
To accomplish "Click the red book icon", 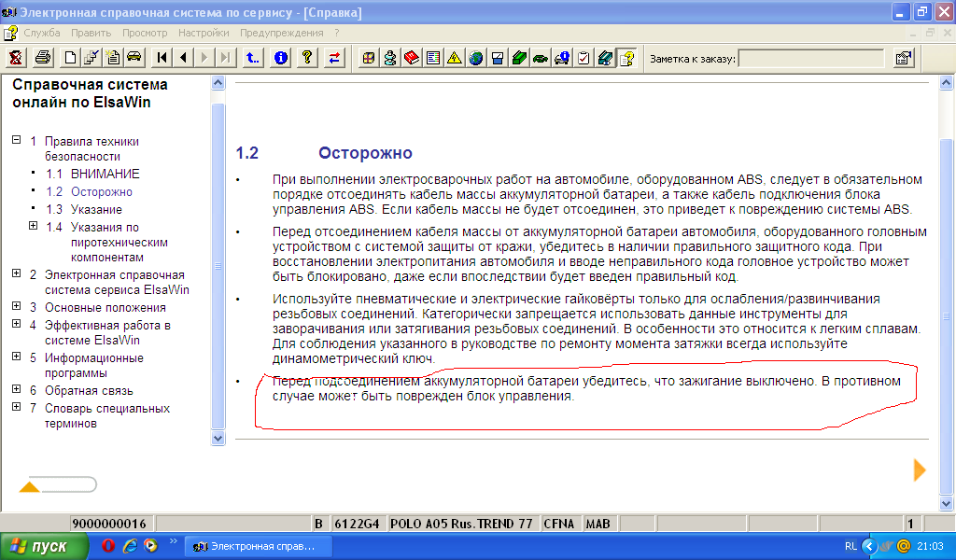I will pos(412,58).
